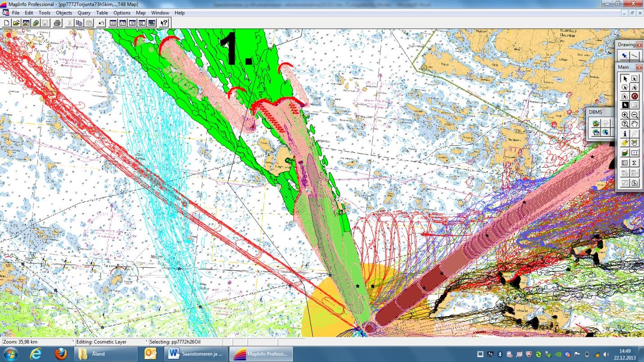
Task: Close the Main tool palette
Action: point(639,67)
